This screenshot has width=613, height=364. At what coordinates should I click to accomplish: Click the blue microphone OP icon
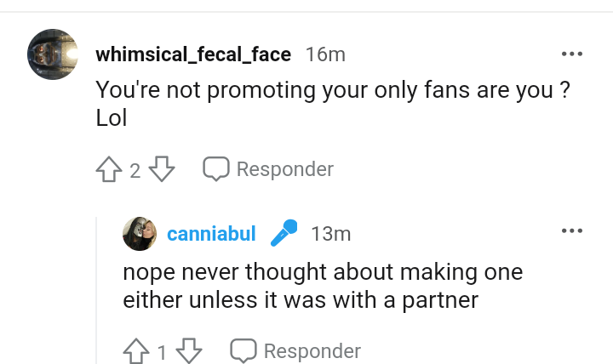(284, 233)
